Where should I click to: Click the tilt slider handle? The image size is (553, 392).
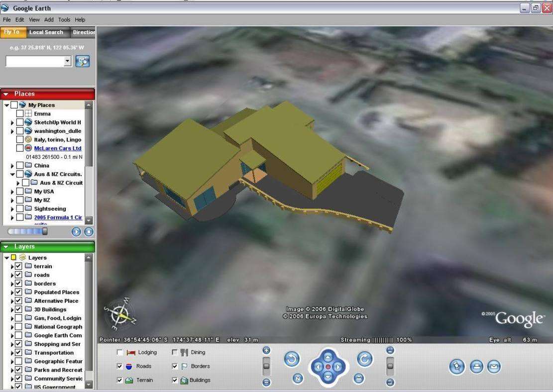tap(390, 366)
